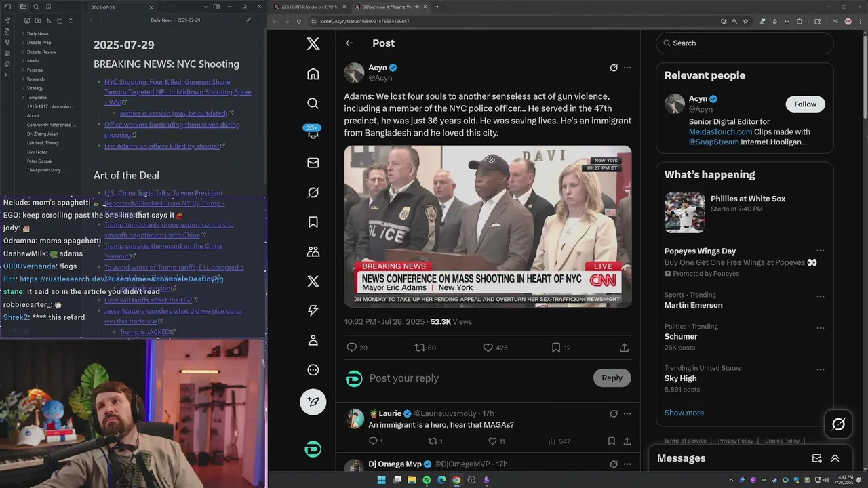Click the Reply button
868x488 pixels.
[x=612, y=378]
